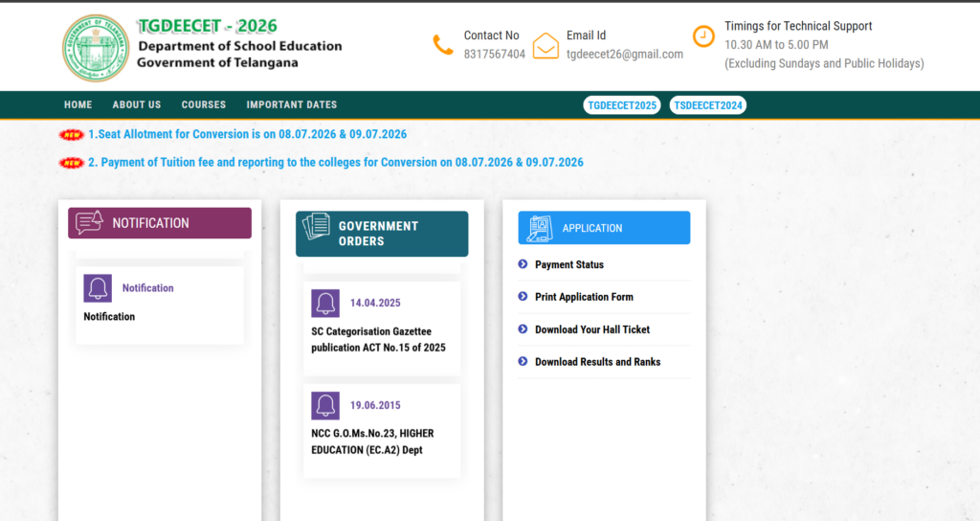Click the bell icon next to 14.04.2025
The height and width of the screenshot is (521, 980).
(x=325, y=304)
